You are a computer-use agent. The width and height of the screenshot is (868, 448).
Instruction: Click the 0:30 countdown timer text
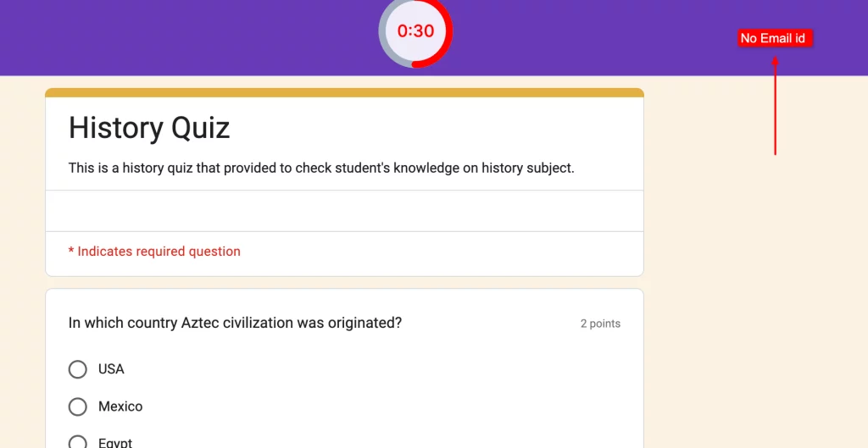click(x=415, y=31)
